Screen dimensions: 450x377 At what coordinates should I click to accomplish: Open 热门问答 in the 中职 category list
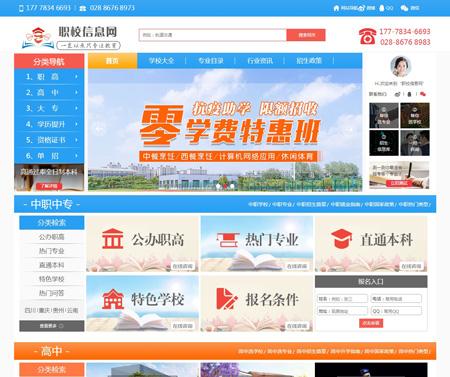52,293
